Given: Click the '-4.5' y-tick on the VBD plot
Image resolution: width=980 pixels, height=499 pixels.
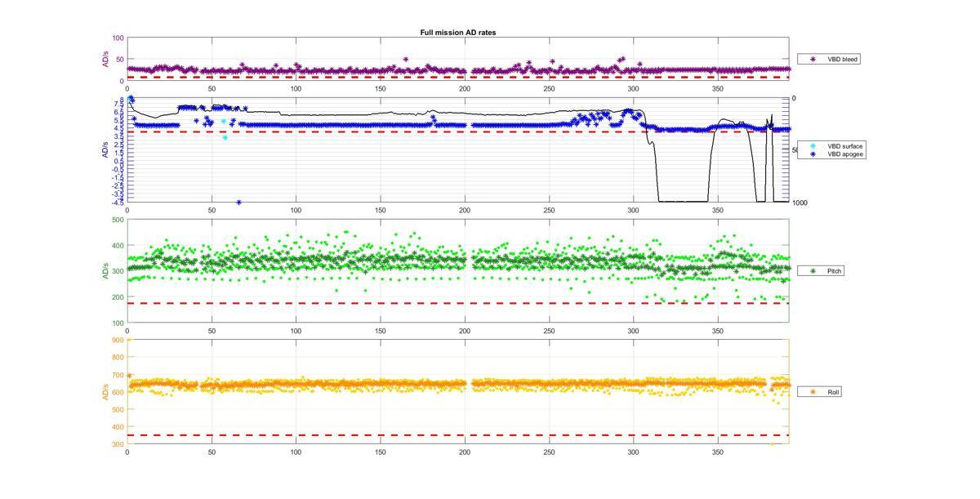Looking at the screenshot, I should coord(118,202).
